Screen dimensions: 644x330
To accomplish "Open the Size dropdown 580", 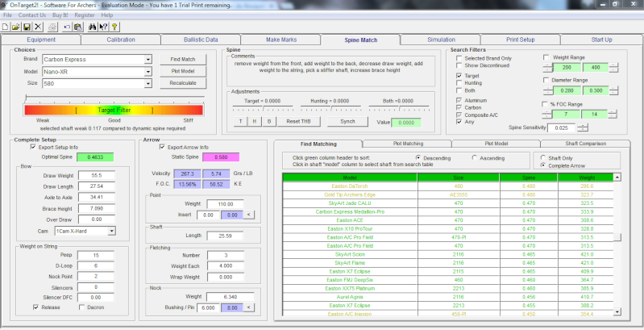I will 147,83.
